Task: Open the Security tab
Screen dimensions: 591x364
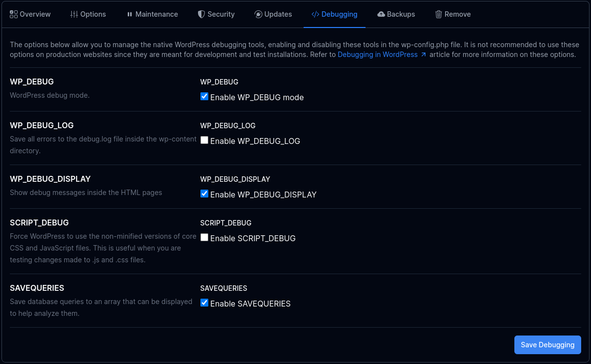Action: 216,14
